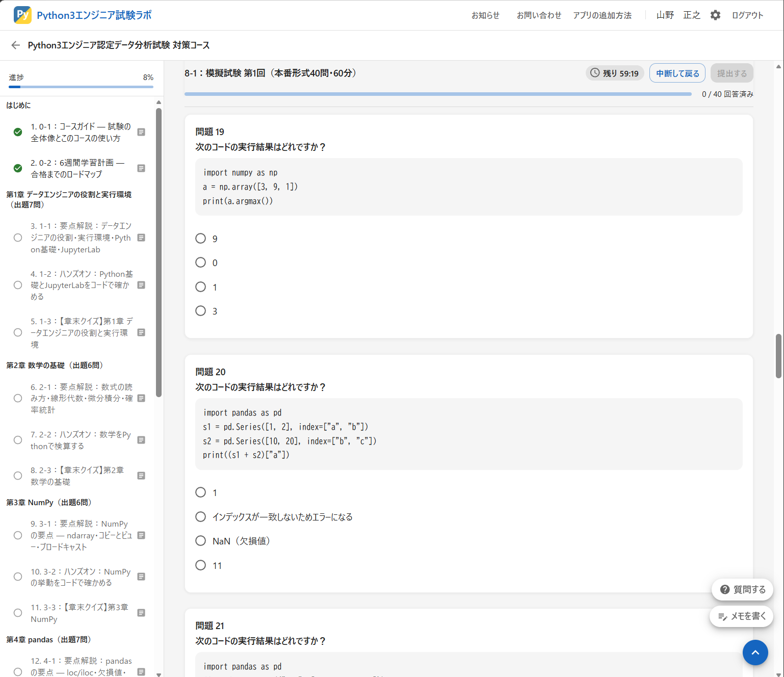The height and width of the screenshot is (677, 784).
Task: Click document icon for lesson 4-1 pandasの要点
Action: [x=142, y=672]
